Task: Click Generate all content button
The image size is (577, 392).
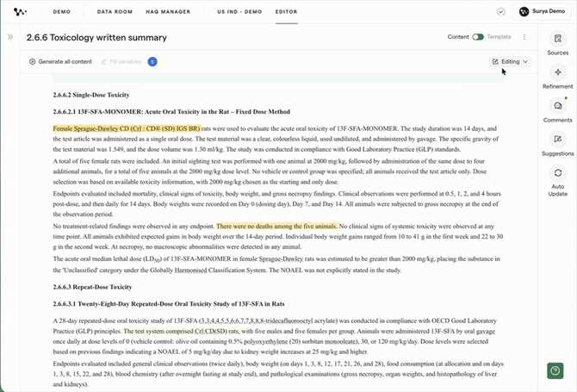Action: coord(61,61)
